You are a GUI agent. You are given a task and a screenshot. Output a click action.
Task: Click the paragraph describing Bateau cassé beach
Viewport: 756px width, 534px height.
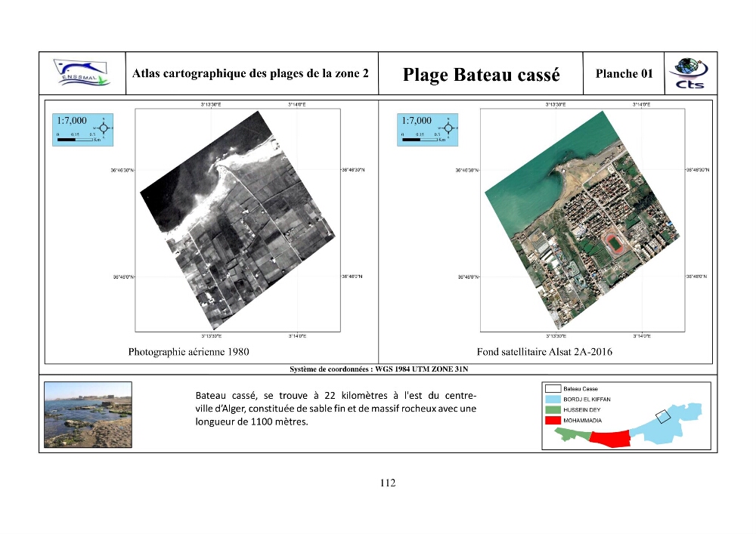click(336, 409)
